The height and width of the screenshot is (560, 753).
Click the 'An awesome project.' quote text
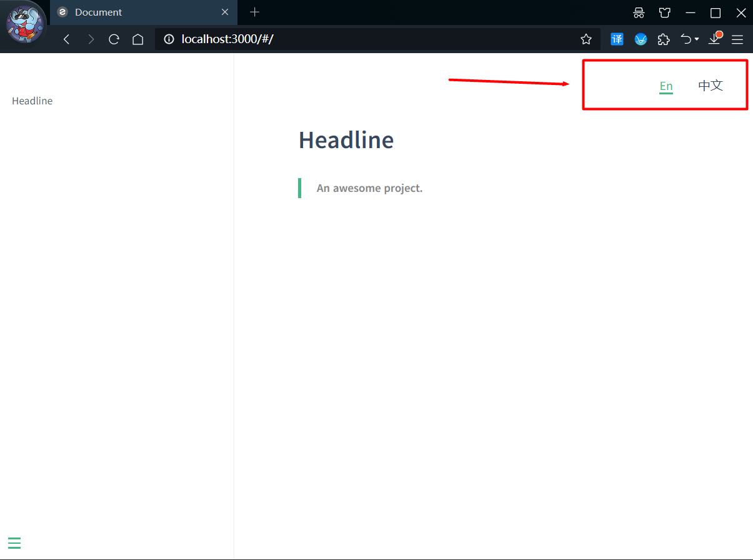[370, 188]
